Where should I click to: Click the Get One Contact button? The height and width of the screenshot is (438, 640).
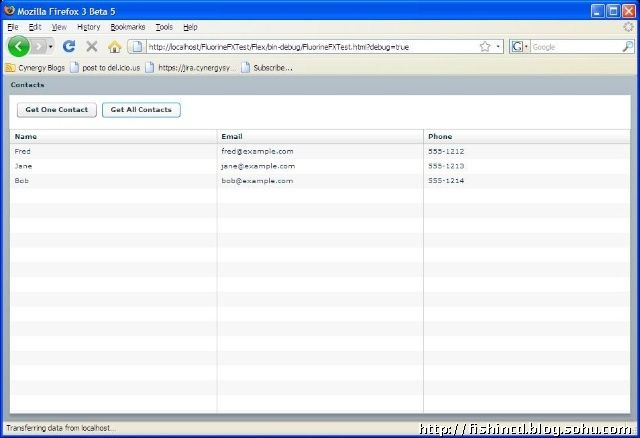[57, 110]
